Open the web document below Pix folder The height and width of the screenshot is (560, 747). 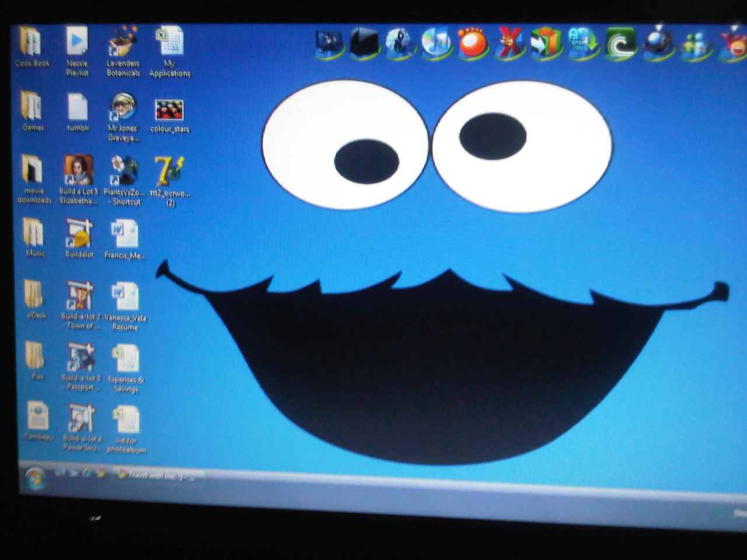pos(38,420)
